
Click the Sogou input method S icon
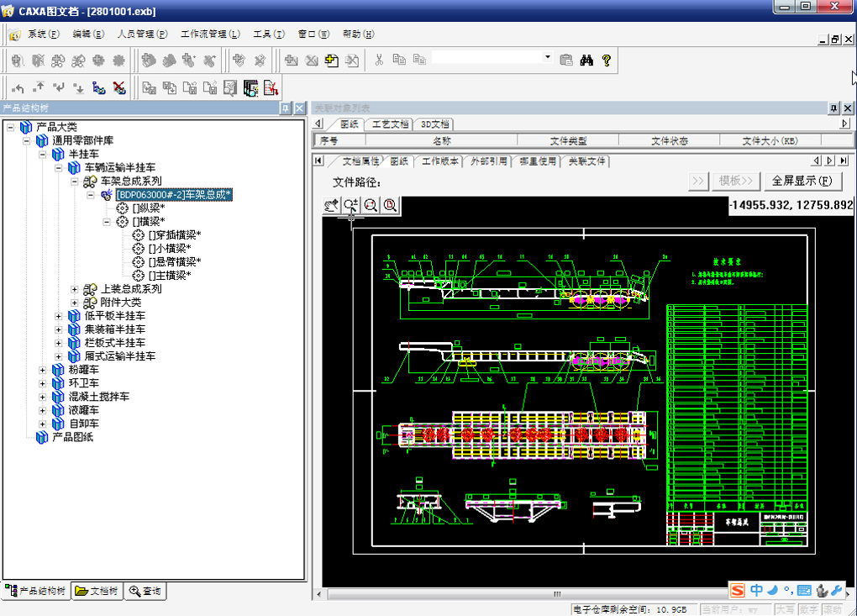point(737,590)
